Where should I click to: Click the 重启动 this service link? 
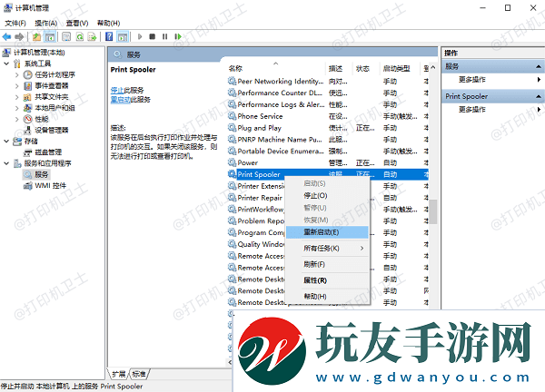pos(120,100)
